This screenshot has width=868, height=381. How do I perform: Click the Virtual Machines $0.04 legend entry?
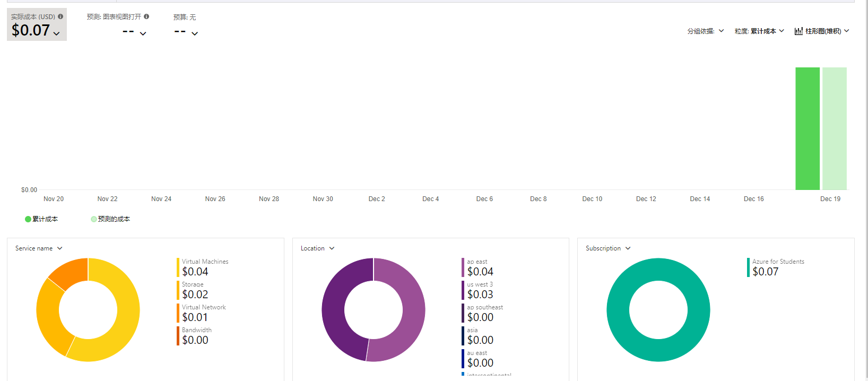click(x=204, y=267)
